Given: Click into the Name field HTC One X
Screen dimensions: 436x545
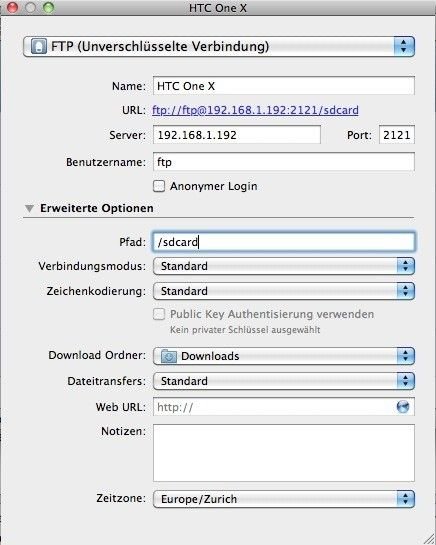Looking at the screenshot, I should point(284,86).
